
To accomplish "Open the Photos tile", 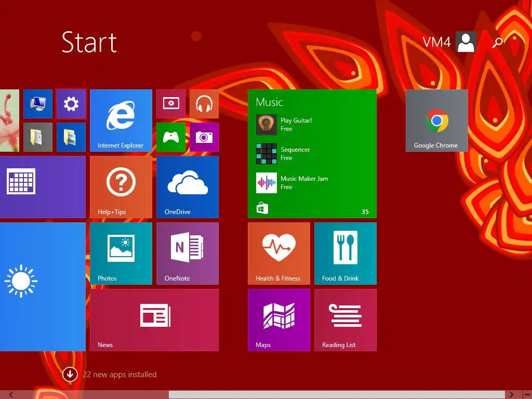I will click(x=121, y=254).
